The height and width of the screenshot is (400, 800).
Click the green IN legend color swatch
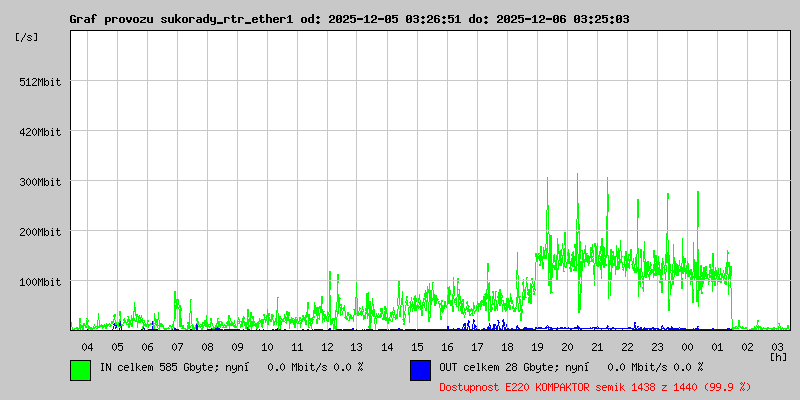(80, 370)
